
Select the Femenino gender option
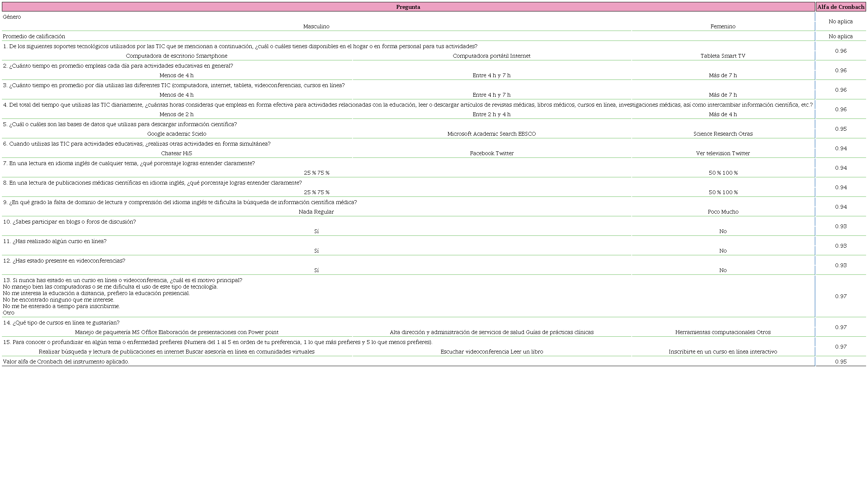tap(723, 26)
